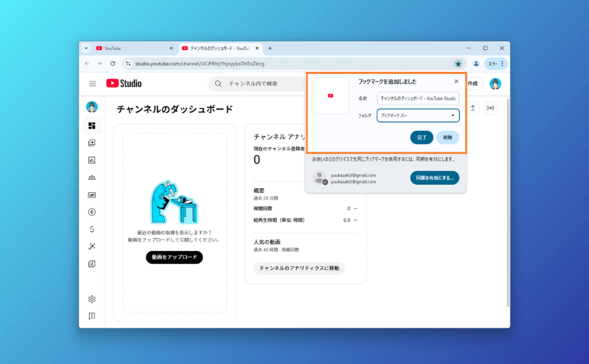Click the browser back arrow
This screenshot has width=589, height=364.
[x=87, y=64]
